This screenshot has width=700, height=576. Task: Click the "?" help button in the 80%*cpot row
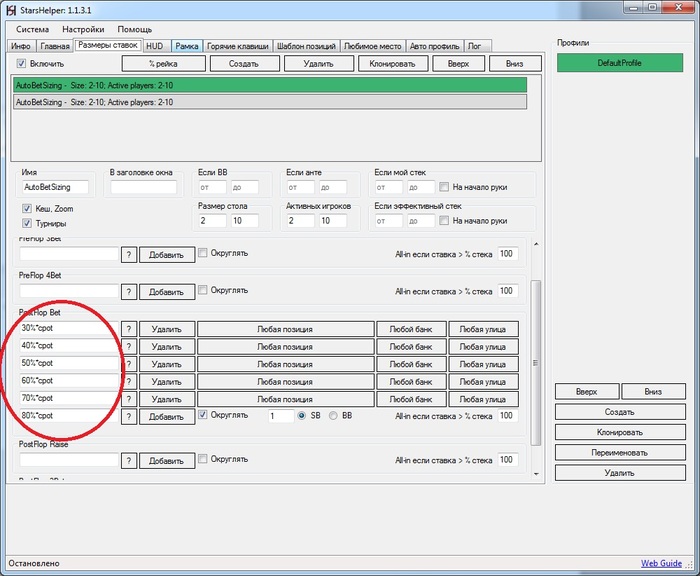tap(128, 416)
